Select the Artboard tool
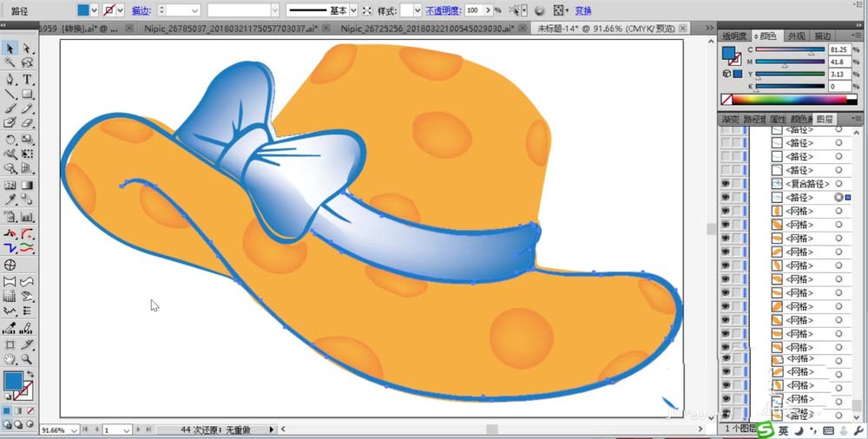868x439 pixels. 10,344
